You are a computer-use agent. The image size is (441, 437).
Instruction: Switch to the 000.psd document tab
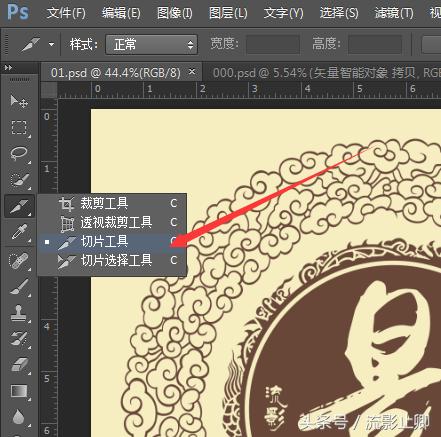coord(322,72)
